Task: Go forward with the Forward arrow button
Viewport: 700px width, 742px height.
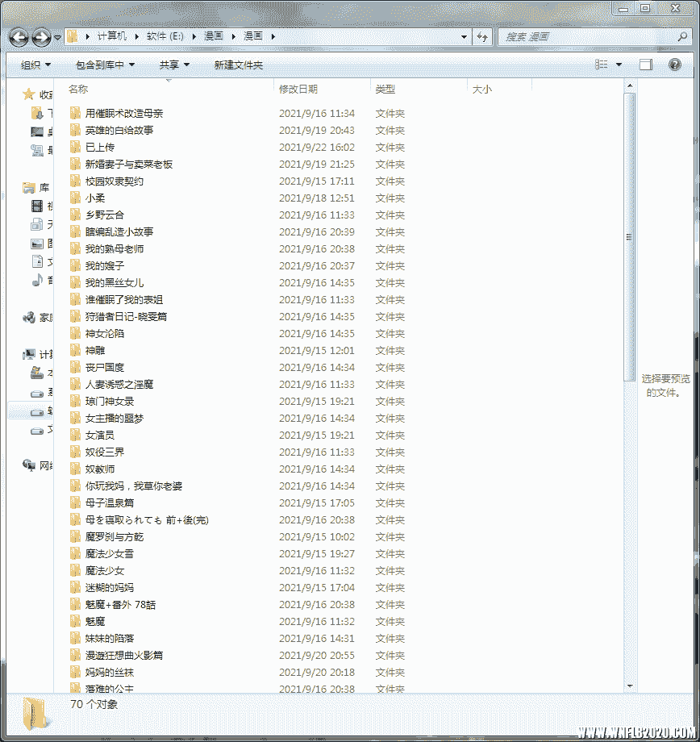Action: tap(41, 37)
